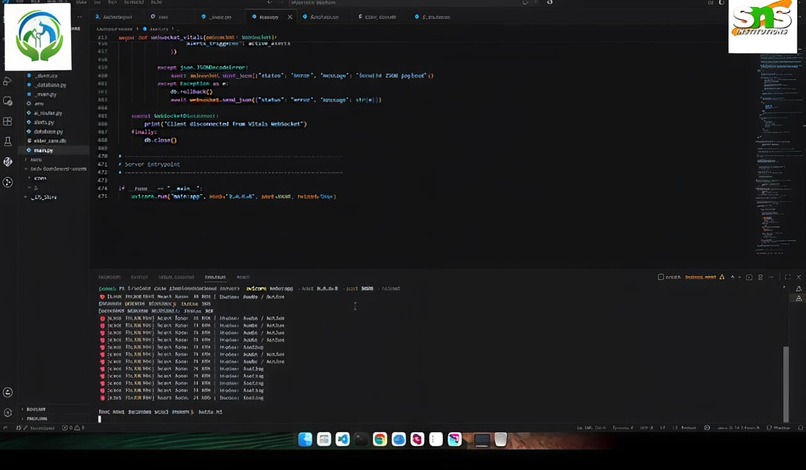Open ai_router.py in the Explorer
Viewport: 806px width, 470px height.
[47, 113]
